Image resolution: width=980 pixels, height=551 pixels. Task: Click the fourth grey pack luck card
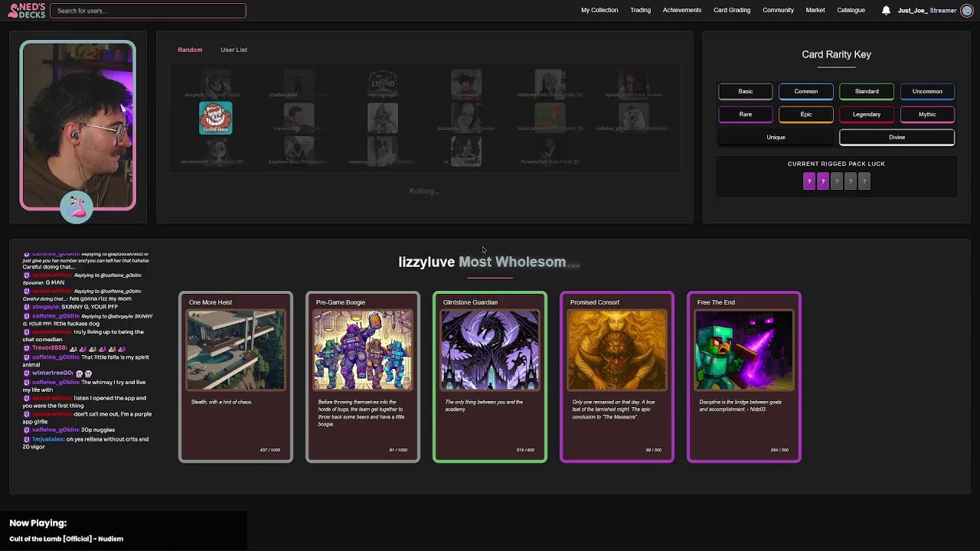[850, 181]
